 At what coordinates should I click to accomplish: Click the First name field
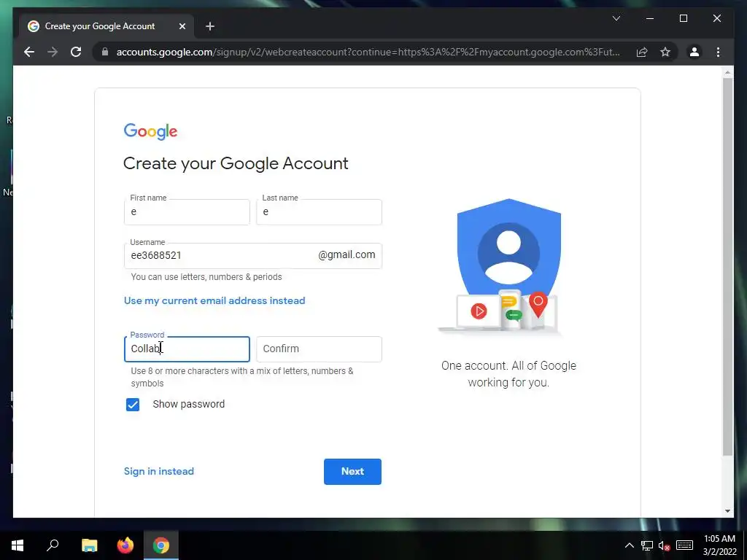tap(187, 212)
